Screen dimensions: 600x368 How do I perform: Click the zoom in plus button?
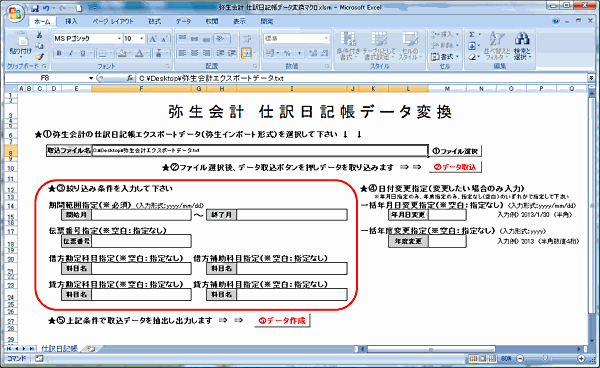tap(581, 358)
